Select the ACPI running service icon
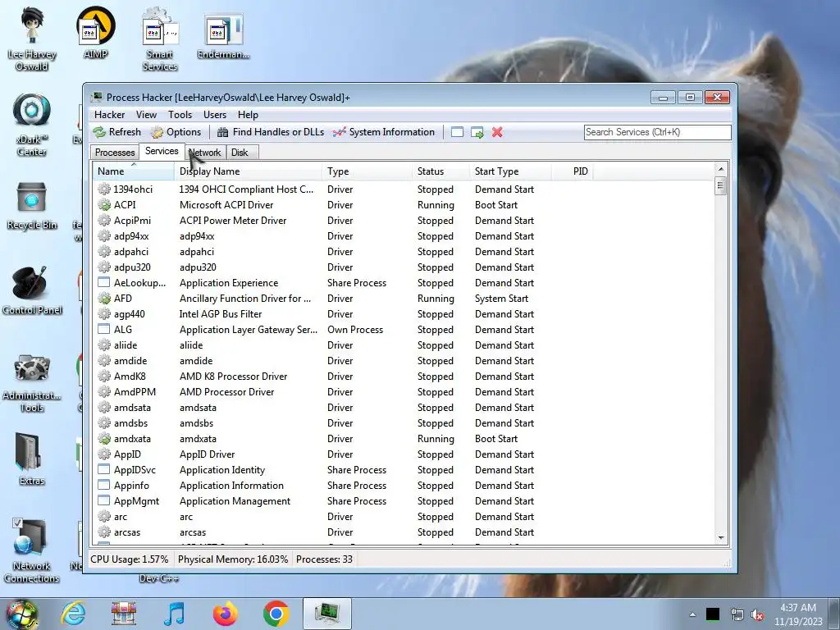Viewport: 840px width, 630px height. click(x=104, y=204)
